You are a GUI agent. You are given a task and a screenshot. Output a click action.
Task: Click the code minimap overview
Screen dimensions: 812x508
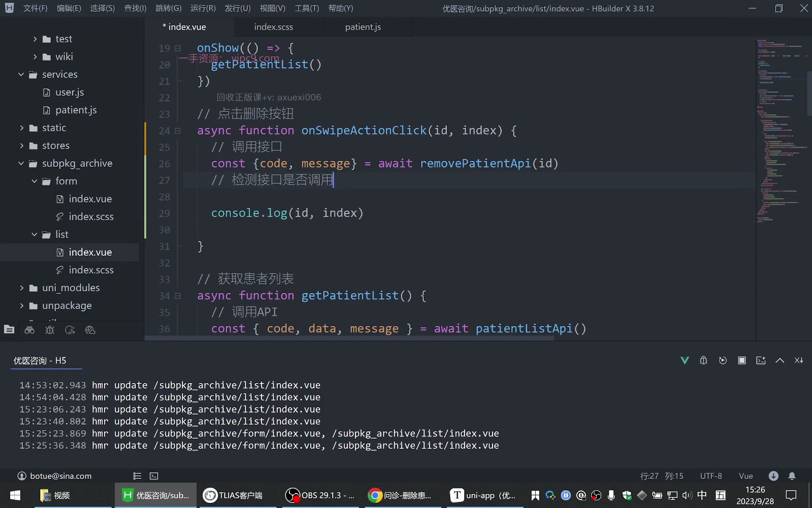(x=782, y=131)
